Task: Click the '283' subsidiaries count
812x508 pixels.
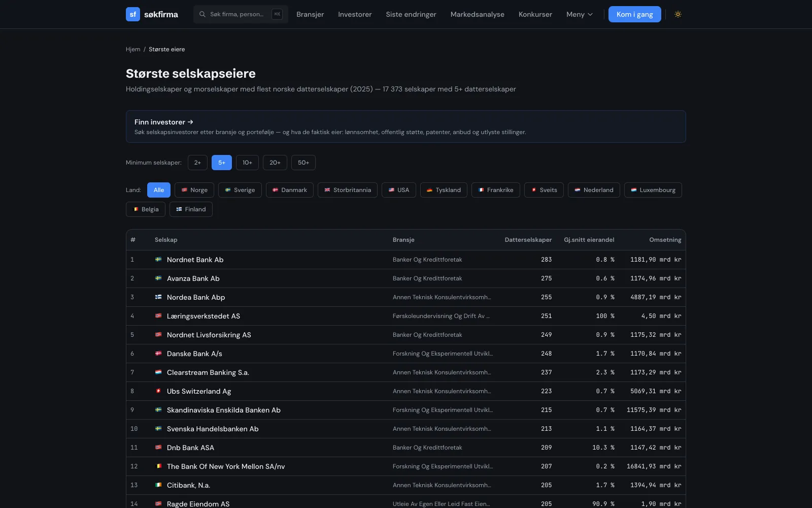Action: 546,260
